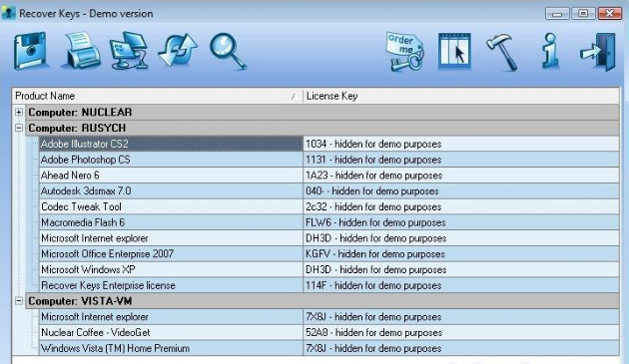Click the 040- license key cell

(x=461, y=190)
